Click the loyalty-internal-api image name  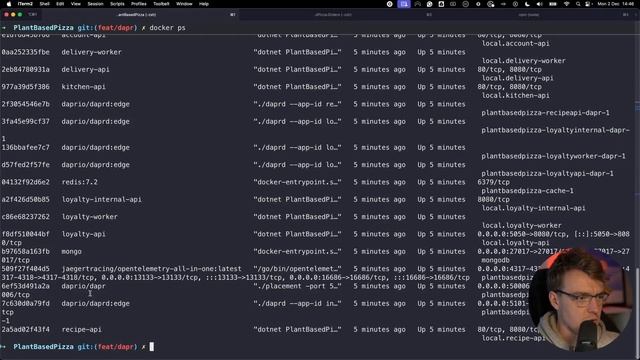tap(102, 200)
